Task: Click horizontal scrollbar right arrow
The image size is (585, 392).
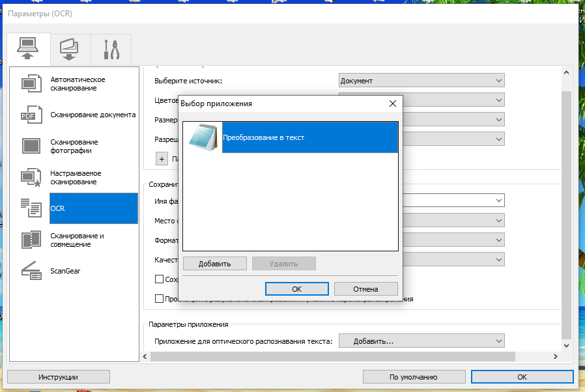Action: (556, 357)
